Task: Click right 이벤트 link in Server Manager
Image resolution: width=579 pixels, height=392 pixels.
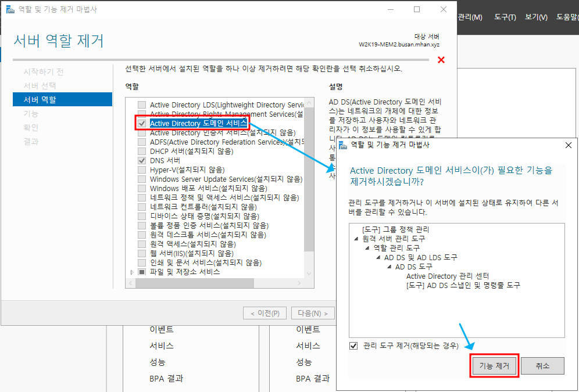Action: pos(308,329)
